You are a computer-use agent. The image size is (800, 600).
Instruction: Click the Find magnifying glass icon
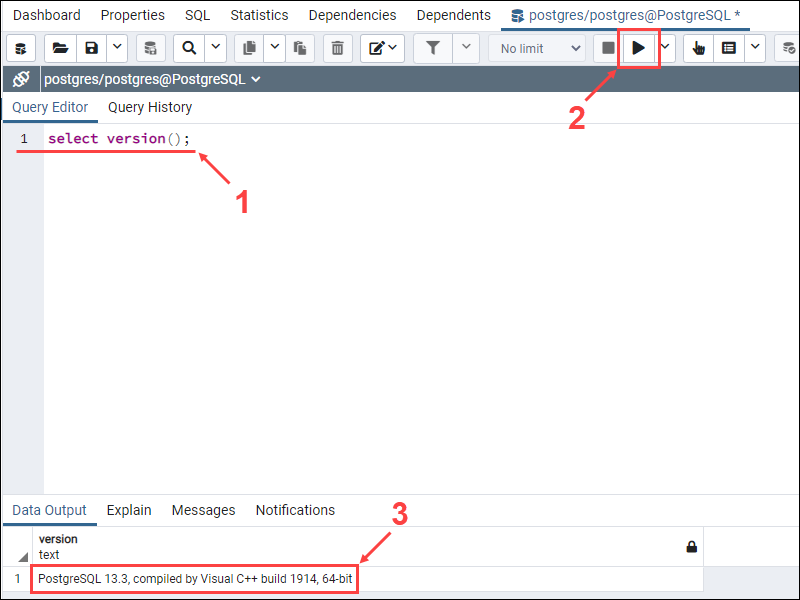[x=189, y=48]
